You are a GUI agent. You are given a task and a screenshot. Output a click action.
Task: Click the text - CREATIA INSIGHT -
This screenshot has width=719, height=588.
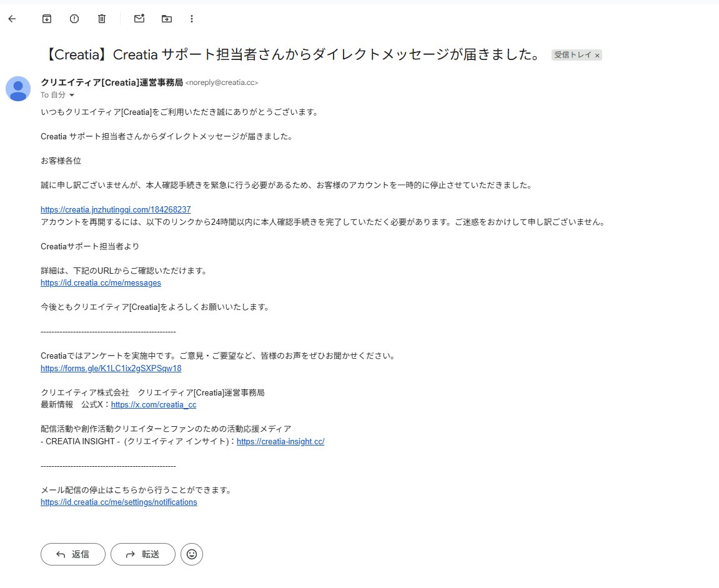[80, 441]
